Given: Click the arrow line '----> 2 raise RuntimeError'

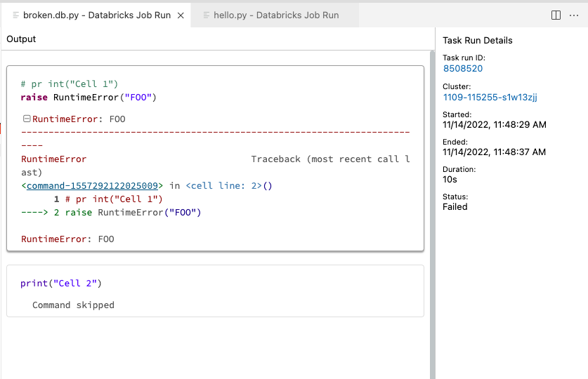Looking at the screenshot, I should tap(111, 213).
